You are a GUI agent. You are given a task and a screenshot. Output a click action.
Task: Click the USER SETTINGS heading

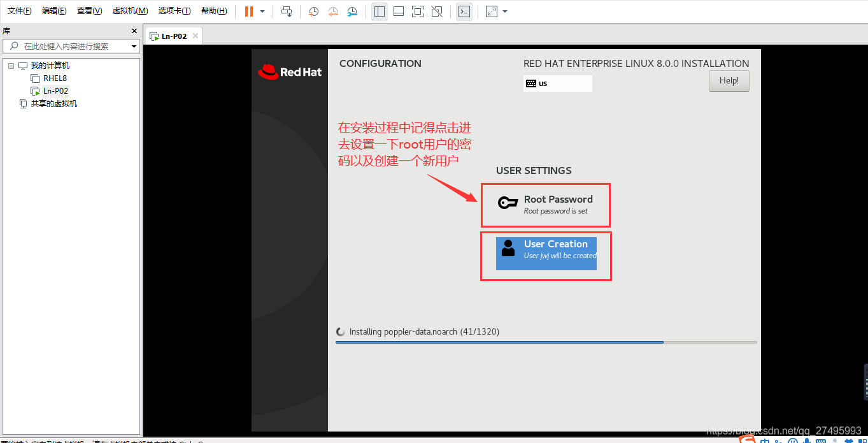click(x=534, y=170)
